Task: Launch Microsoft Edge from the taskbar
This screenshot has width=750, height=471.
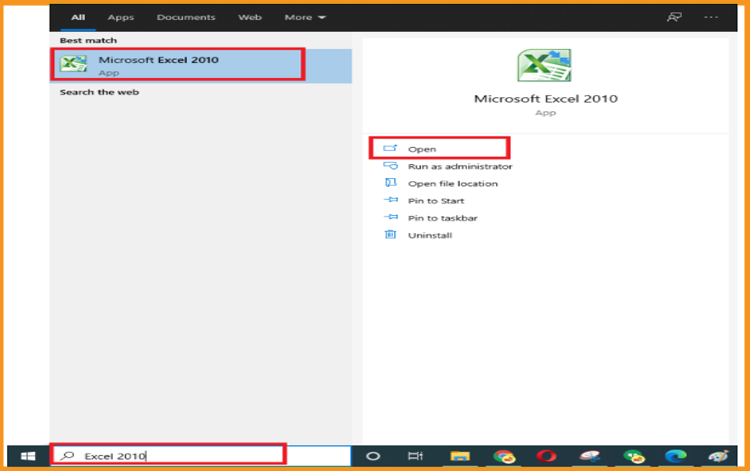Action: coord(676,456)
